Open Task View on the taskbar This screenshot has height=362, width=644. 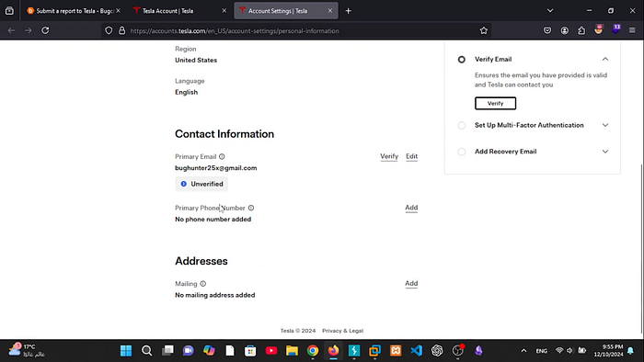(x=167, y=351)
